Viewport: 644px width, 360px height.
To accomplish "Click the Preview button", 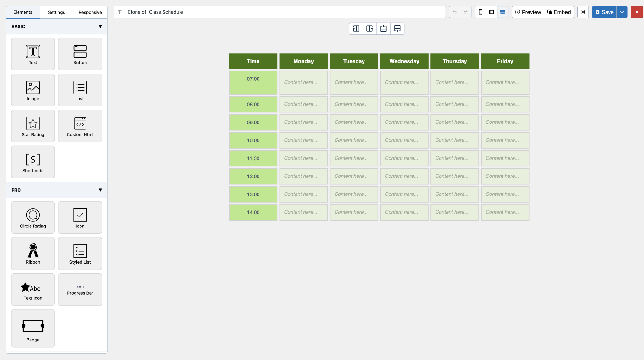I will pyautogui.click(x=528, y=12).
